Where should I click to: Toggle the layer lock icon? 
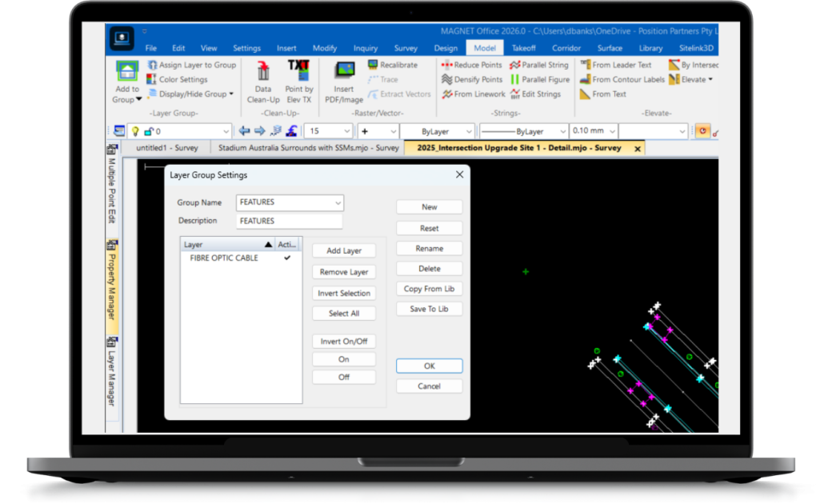pos(149,131)
